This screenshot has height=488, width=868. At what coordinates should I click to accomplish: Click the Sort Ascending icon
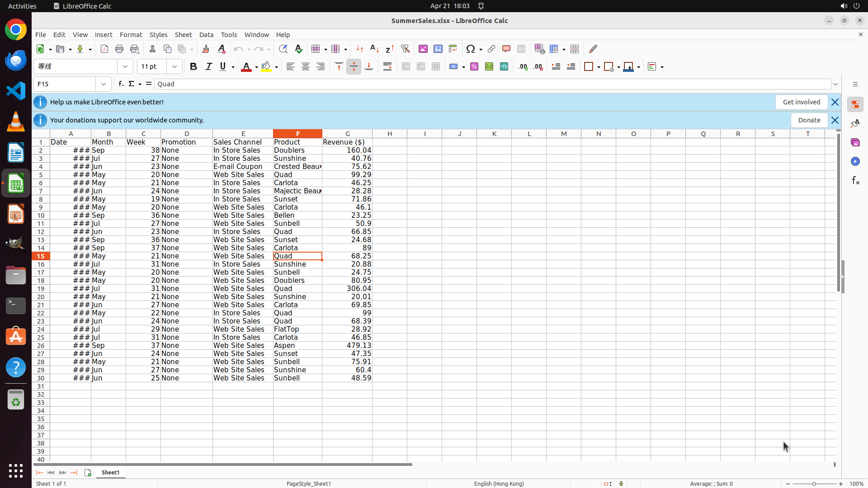pyautogui.click(x=374, y=49)
